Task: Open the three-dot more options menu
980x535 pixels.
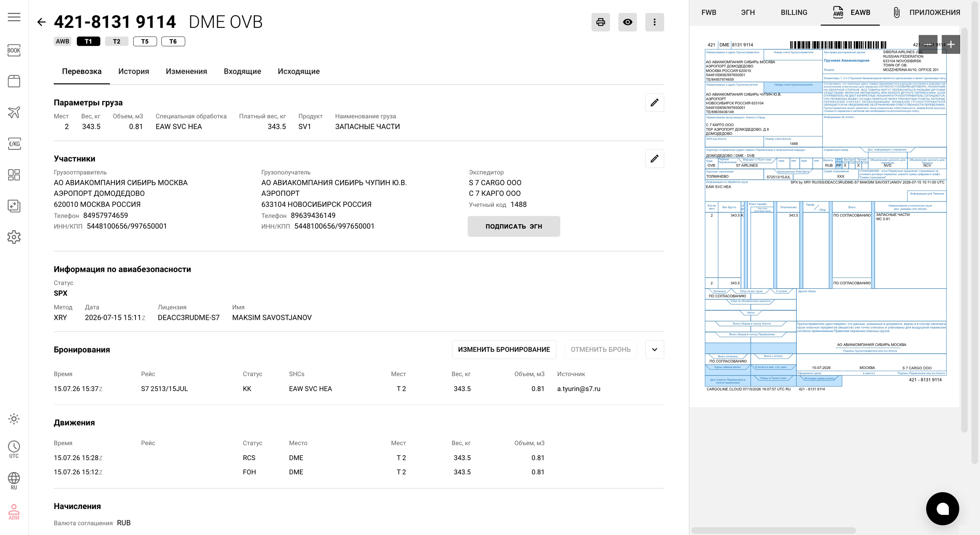Action: tap(655, 22)
